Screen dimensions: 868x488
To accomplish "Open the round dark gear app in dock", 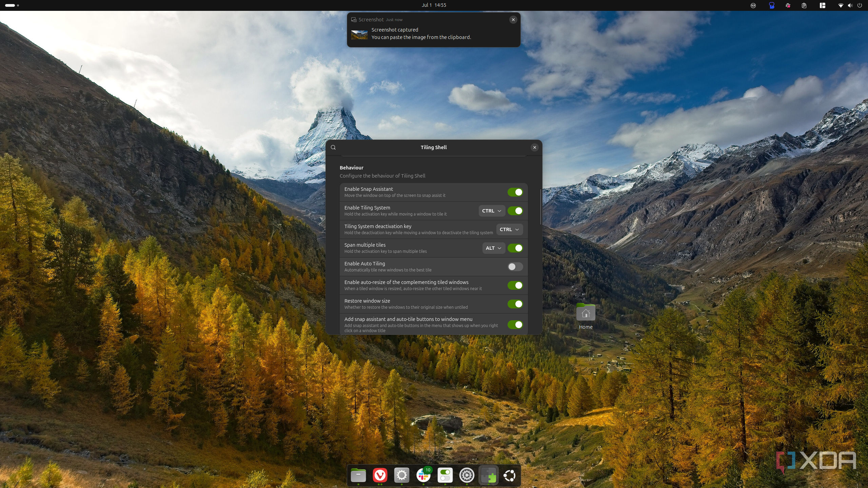I will (x=467, y=475).
